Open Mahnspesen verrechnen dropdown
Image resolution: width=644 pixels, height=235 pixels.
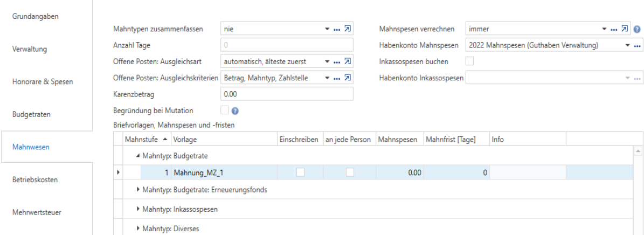604,29
